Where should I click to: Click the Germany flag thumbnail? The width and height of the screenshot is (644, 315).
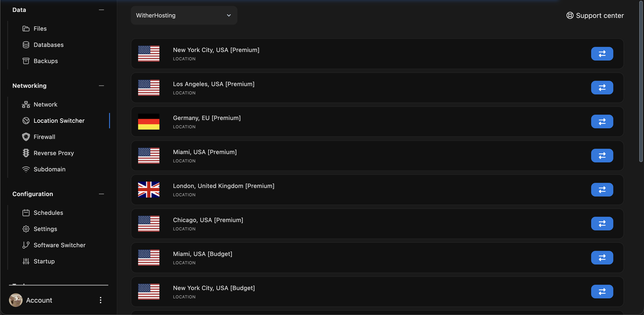(149, 122)
